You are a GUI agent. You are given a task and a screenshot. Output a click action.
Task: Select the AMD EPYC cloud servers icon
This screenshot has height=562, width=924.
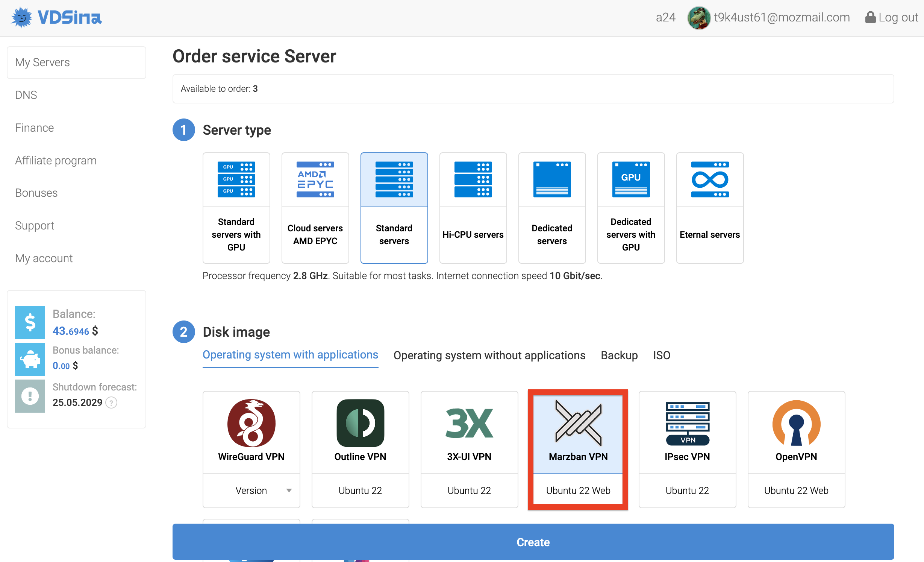315,179
